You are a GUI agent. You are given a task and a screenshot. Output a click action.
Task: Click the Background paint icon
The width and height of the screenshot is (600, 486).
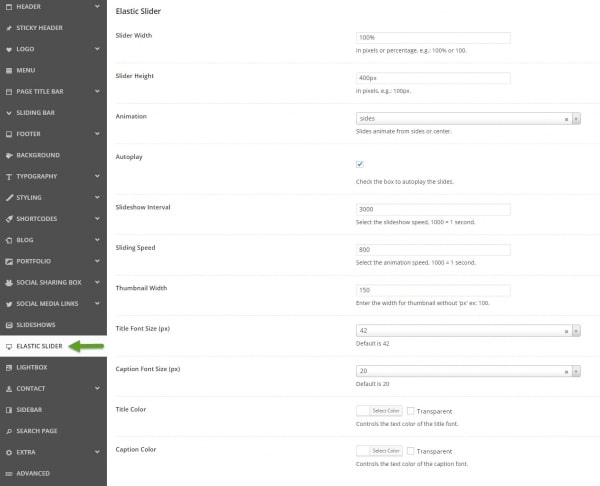coord(9,155)
